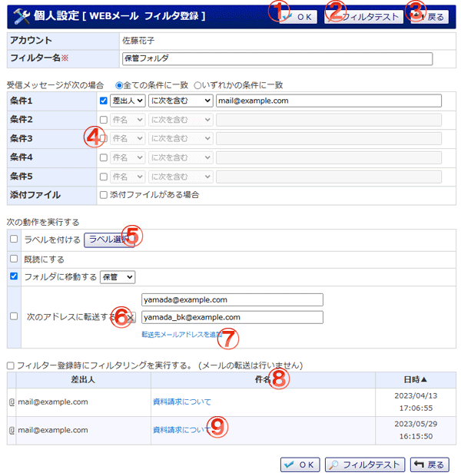This screenshot has height=476, width=461.
Task: Check 次のアドレスに転送する checkbox
Action: point(14,316)
